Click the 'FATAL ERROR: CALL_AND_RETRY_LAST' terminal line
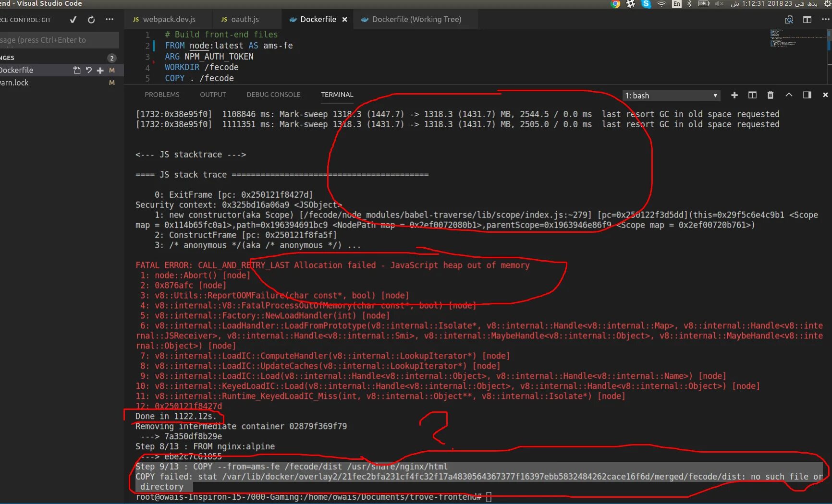Viewport: 832px width, 504px height. (332, 265)
